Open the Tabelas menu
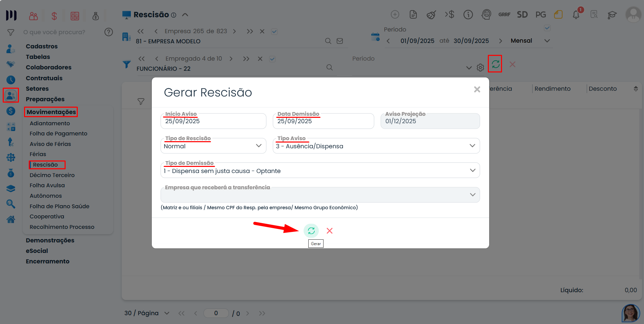 38,57
